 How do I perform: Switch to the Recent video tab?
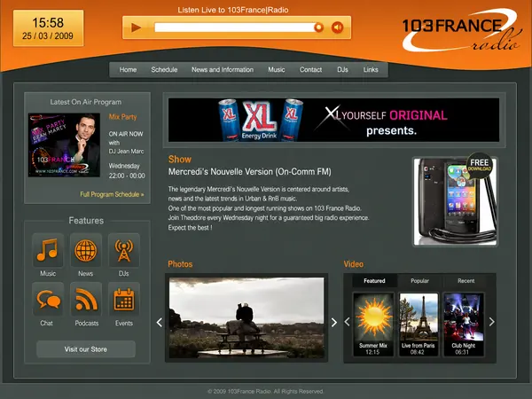[x=465, y=281]
